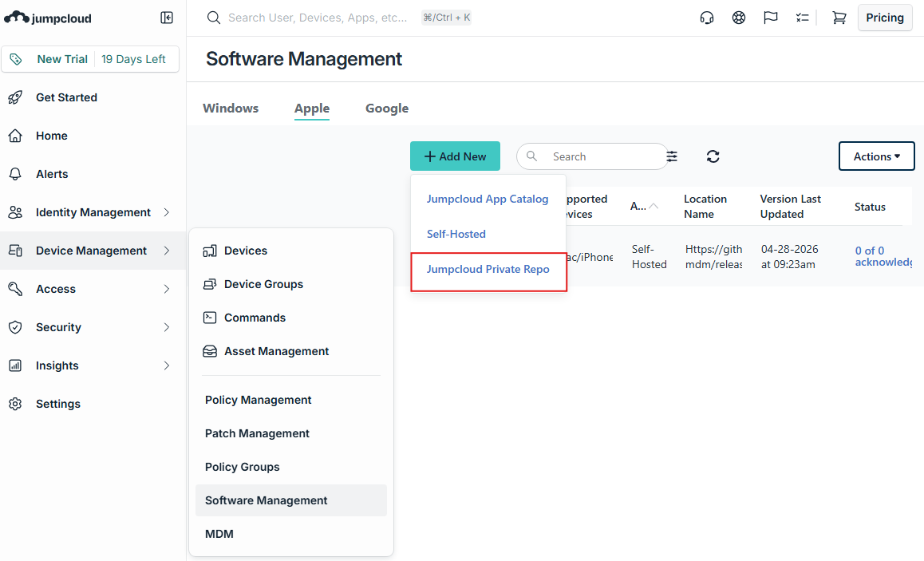This screenshot has width=924, height=561.
Task: Open the Add New dropdown button
Action: point(455,156)
